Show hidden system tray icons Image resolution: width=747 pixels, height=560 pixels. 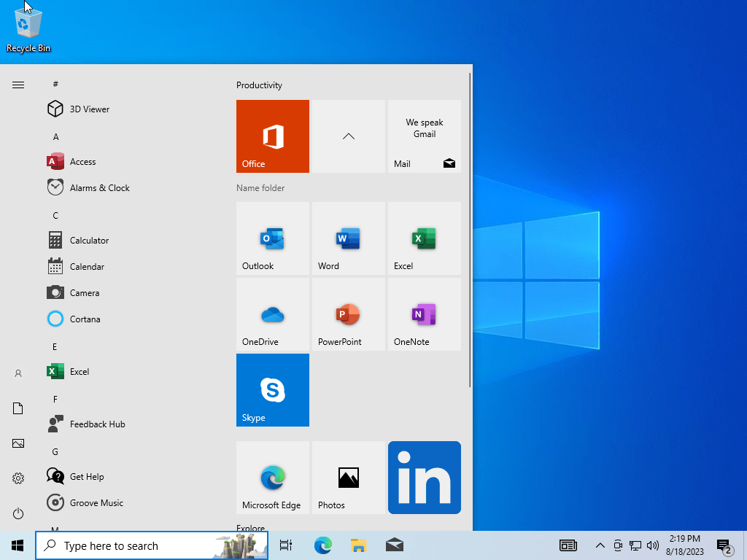click(600, 545)
